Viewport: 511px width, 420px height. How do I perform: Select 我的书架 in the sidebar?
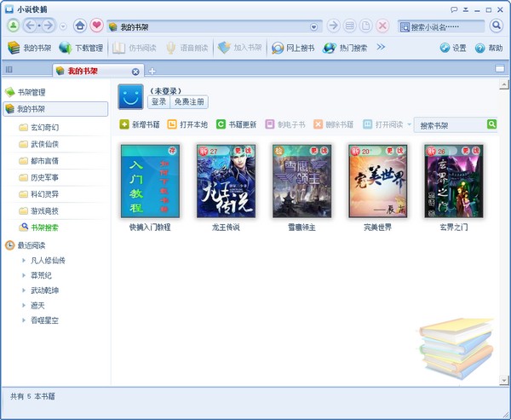pyautogui.click(x=55, y=109)
